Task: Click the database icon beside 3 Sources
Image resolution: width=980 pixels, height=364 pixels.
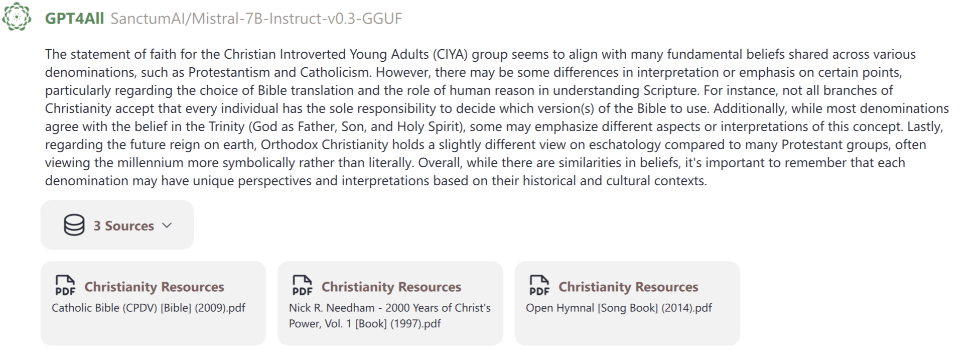Action: 74,225
